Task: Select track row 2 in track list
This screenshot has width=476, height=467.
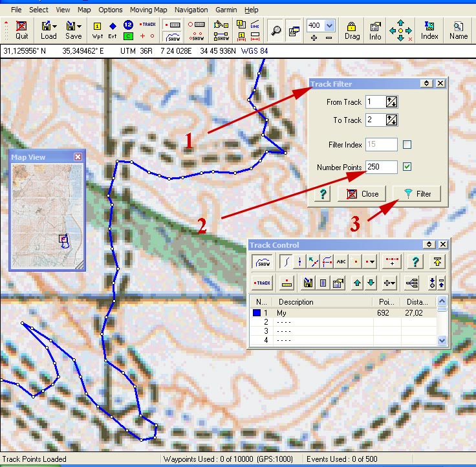Action: 343,322
